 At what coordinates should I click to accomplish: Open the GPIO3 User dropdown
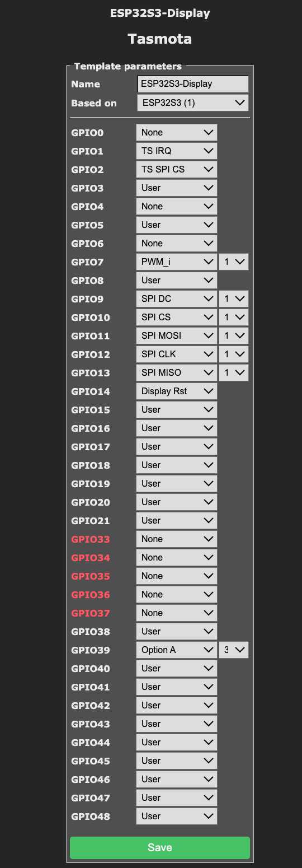[x=177, y=188]
